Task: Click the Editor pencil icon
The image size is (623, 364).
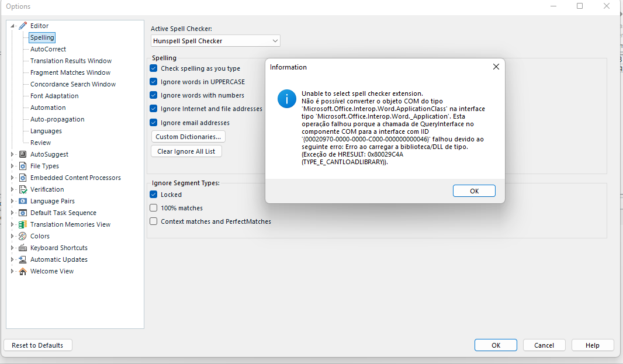Action: click(x=23, y=26)
